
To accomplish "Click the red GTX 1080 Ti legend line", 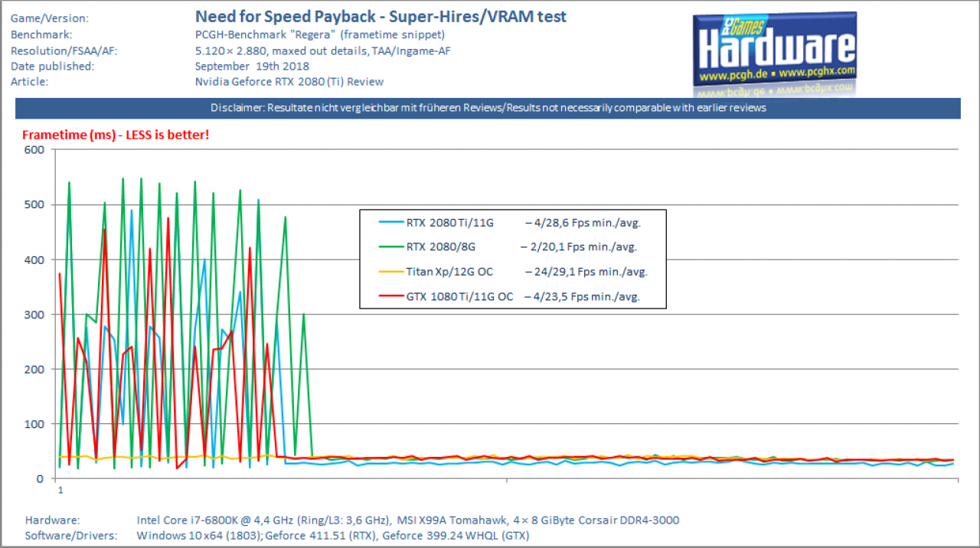I will 393,296.
